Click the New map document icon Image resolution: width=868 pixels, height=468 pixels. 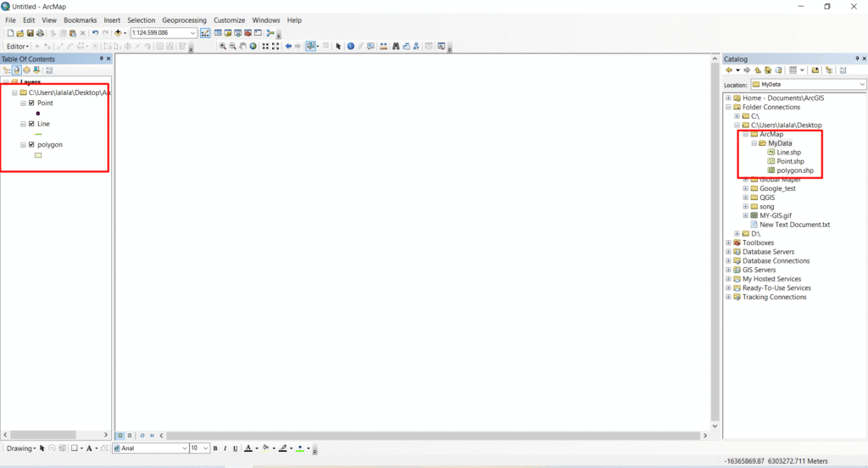10,33
